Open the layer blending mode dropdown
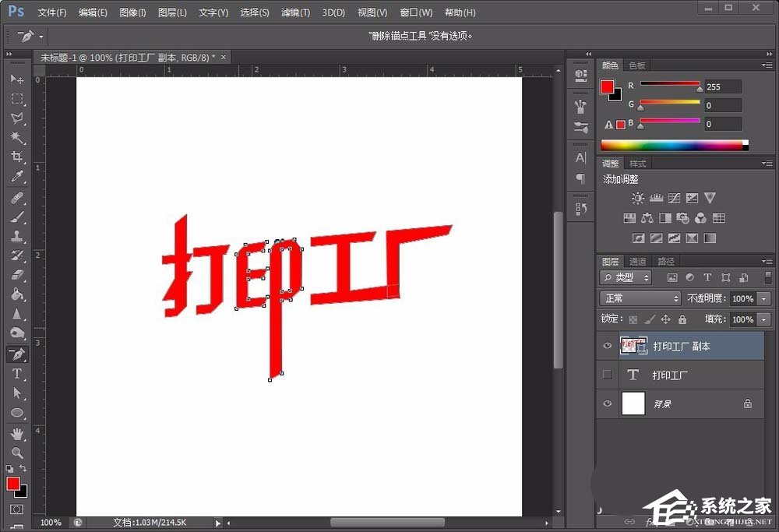The height and width of the screenshot is (532, 779). coord(639,298)
